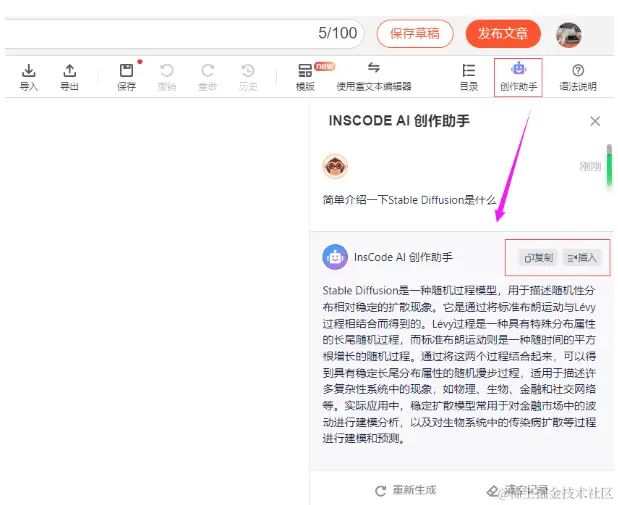Open 创作助手 AI assistant
Viewport: 618px width, 505px height.
(518, 78)
